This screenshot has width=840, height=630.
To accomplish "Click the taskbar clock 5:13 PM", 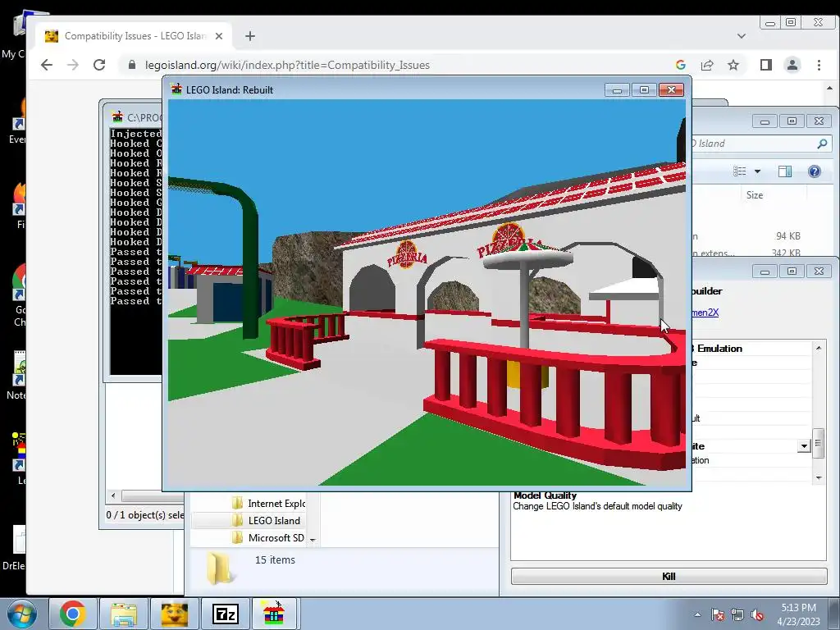I will (798, 608).
